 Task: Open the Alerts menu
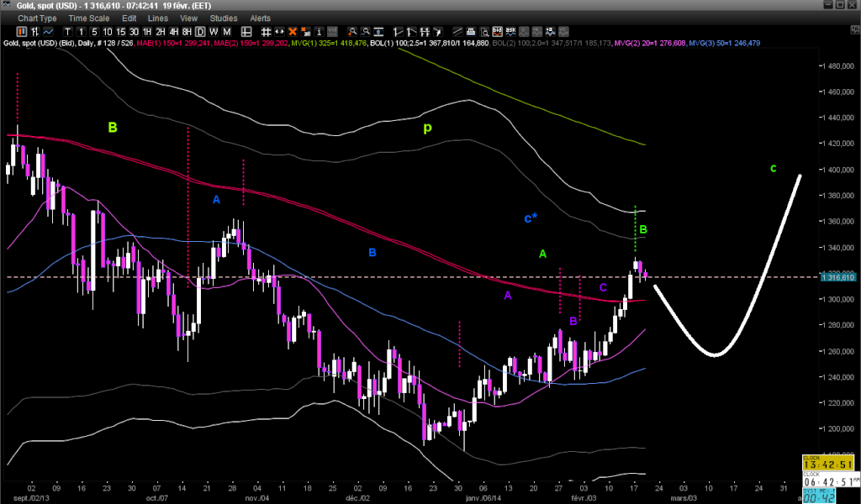(x=261, y=18)
